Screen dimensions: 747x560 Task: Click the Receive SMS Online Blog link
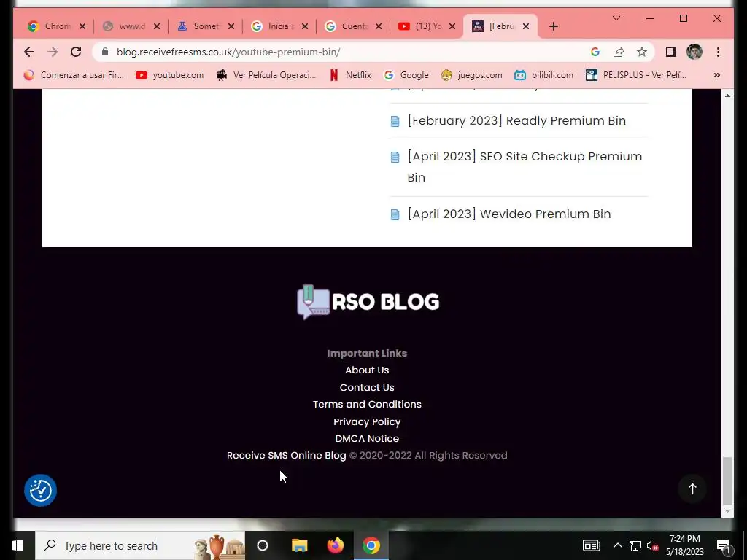(286, 455)
